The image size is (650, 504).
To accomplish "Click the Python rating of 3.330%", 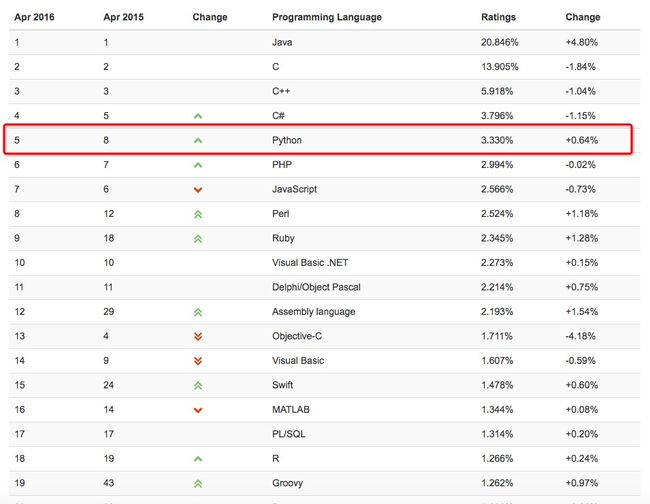I will 498,140.
